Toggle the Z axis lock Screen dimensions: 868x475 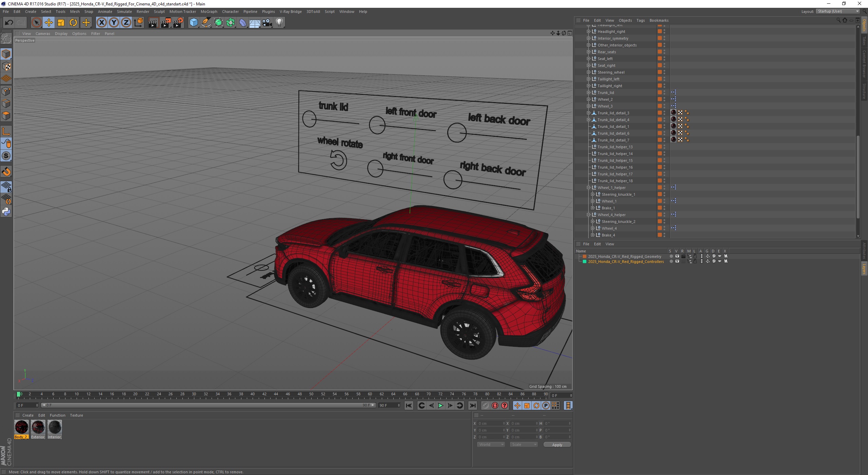[x=126, y=23]
